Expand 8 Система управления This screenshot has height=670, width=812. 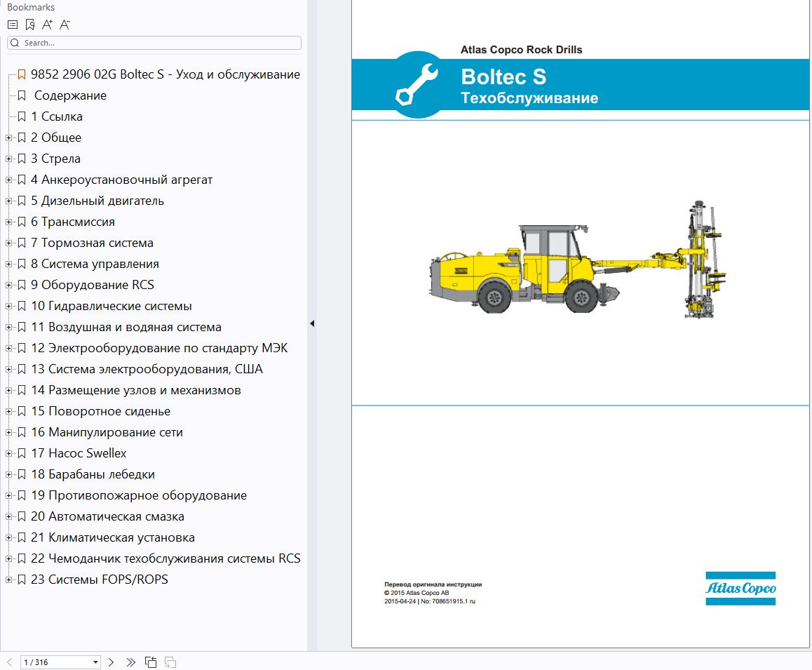coord(9,264)
